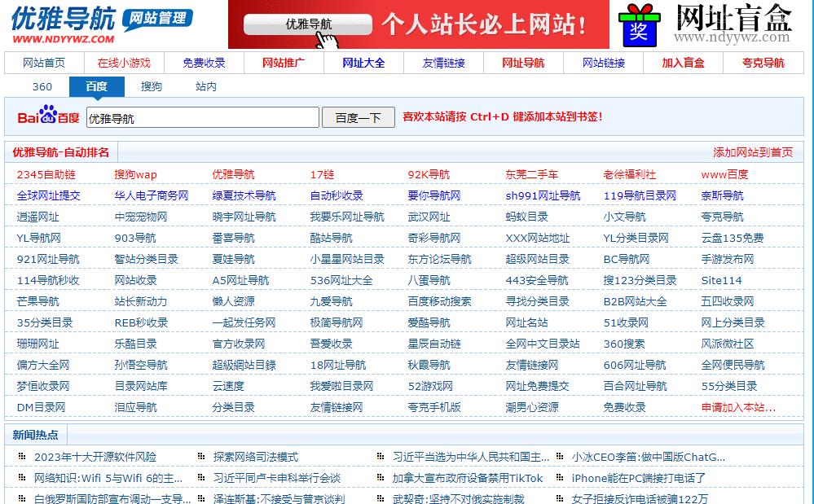
Task: Open 夸克手机版 link
Action: pyautogui.click(x=434, y=408)
